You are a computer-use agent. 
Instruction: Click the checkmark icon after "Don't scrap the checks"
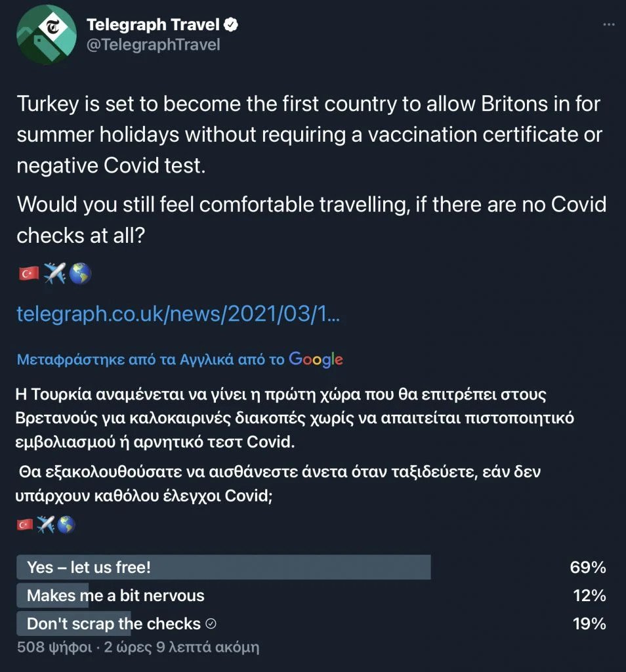[x=211, y=623]
